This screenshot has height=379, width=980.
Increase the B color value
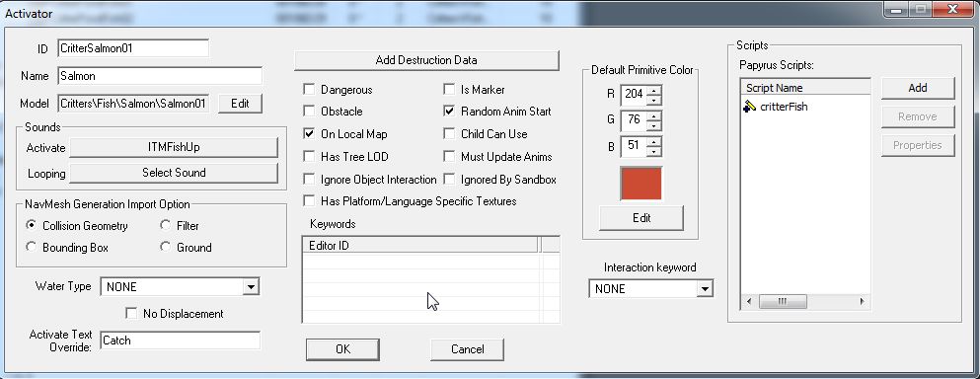pyautogui.click(x=653, y=141)
